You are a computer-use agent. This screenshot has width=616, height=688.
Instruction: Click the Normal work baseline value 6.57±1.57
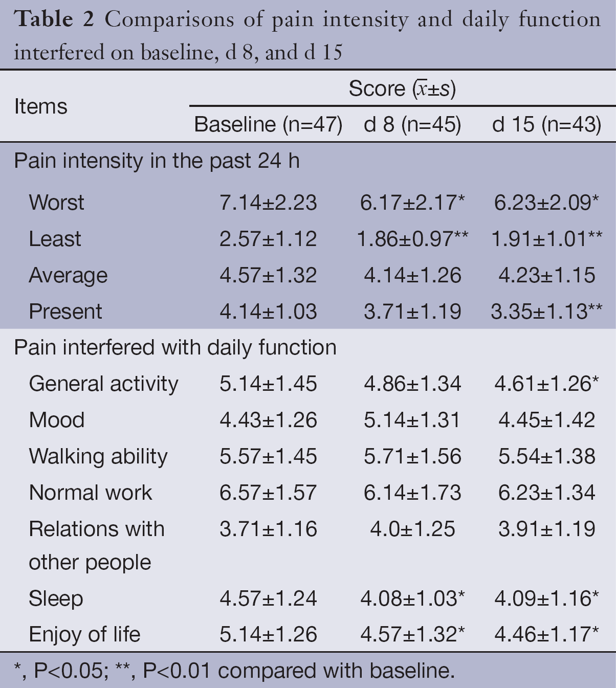click(268, 493)
